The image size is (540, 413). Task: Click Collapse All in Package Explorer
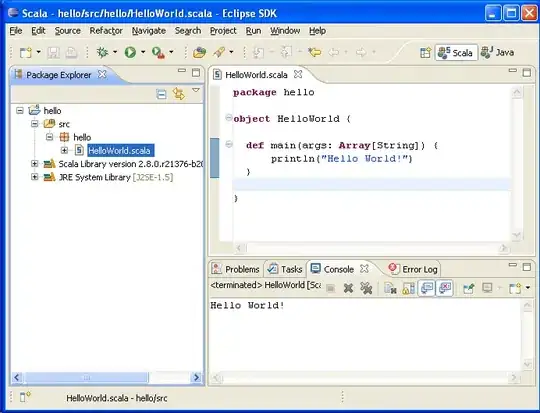coord(161,94)
